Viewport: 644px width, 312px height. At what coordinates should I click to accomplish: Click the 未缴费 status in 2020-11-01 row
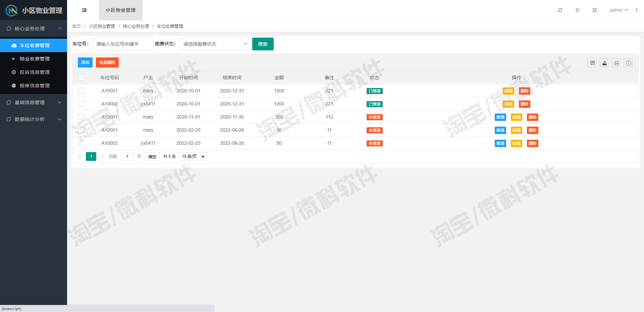375,117
